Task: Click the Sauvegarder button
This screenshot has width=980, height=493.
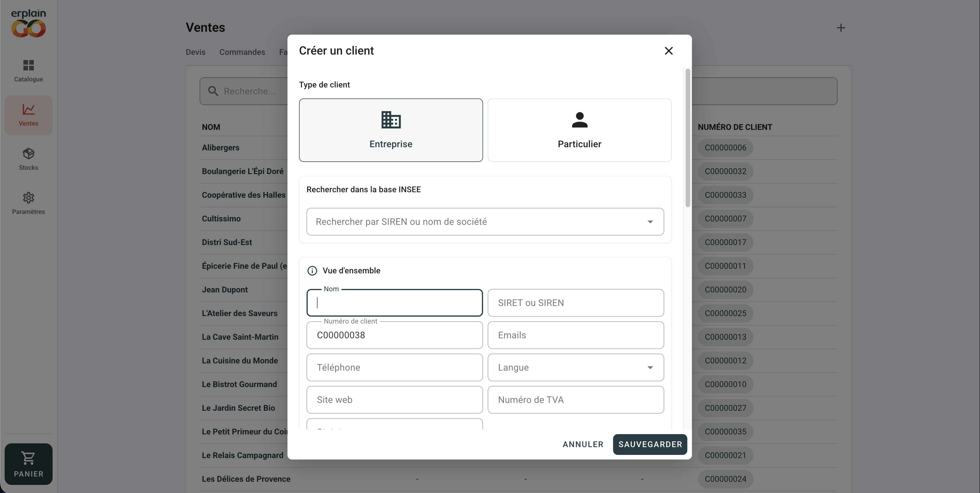Action: [650, 444]
